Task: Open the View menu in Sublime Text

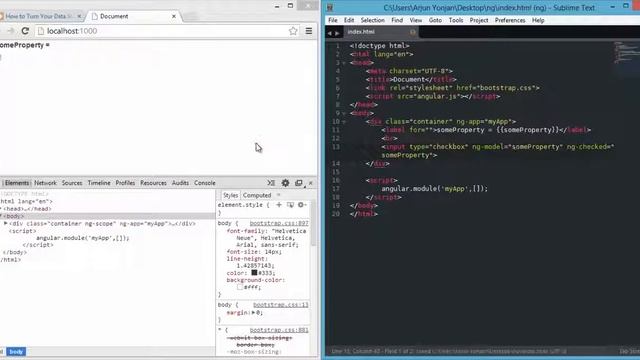Action: pyautogui.click(x=416, y=20)
